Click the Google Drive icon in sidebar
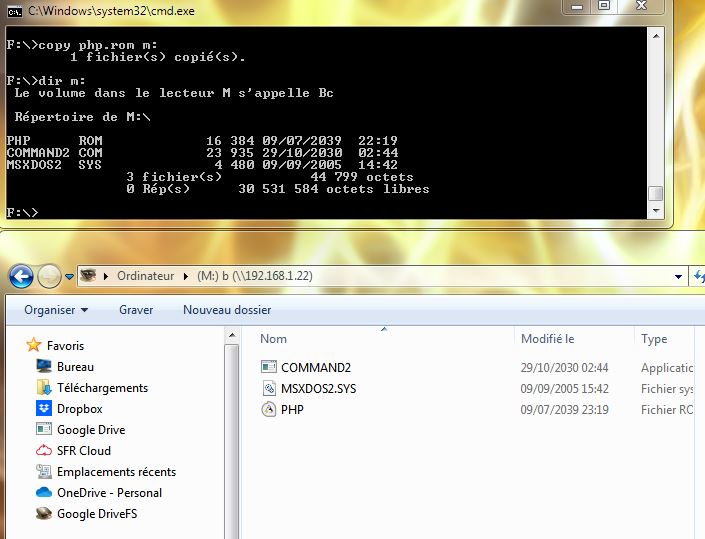The height and width of the screenshot is (539, 705). pyautogui.click(x=44, y=429)
